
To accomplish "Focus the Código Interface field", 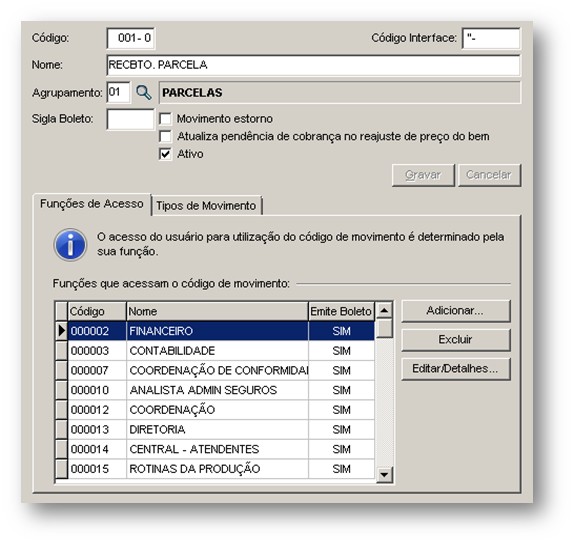I will (x=491, y=38).
